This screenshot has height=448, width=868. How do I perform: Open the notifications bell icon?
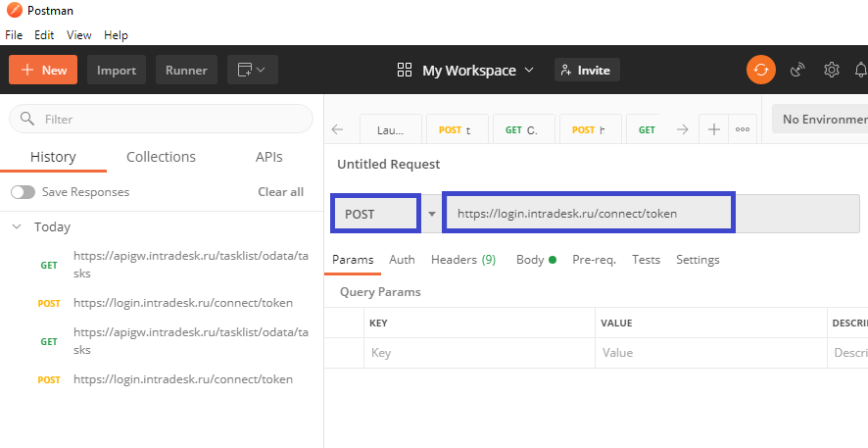[861, 70]
